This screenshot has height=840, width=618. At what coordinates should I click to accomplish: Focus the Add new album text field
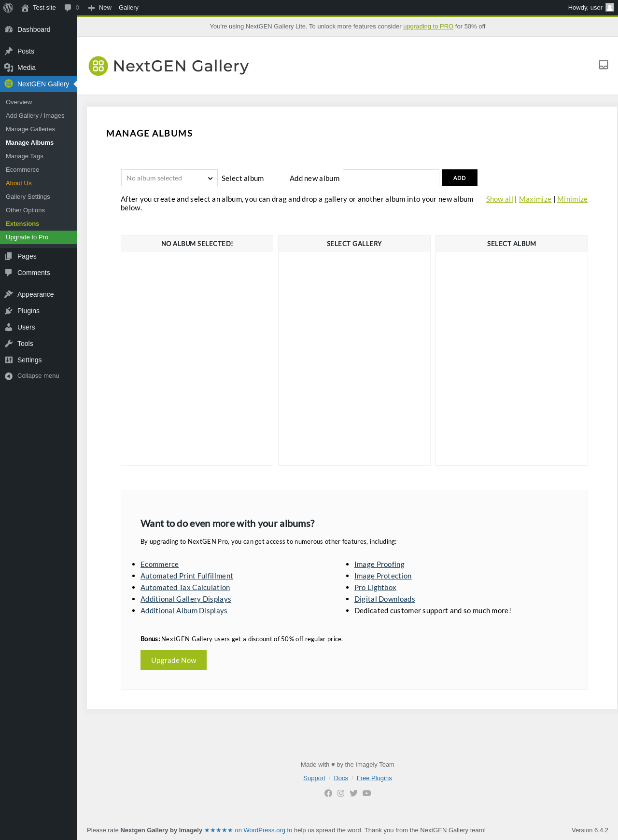click(x=391, y=178)
